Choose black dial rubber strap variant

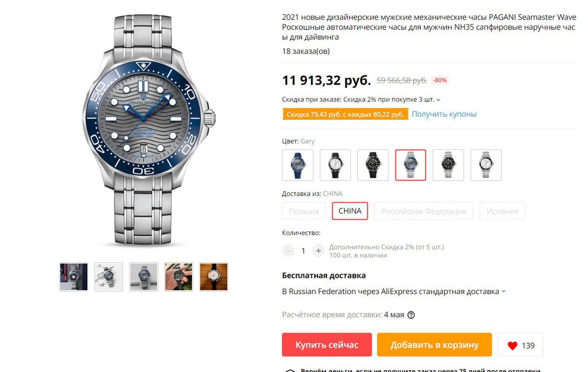373,165
